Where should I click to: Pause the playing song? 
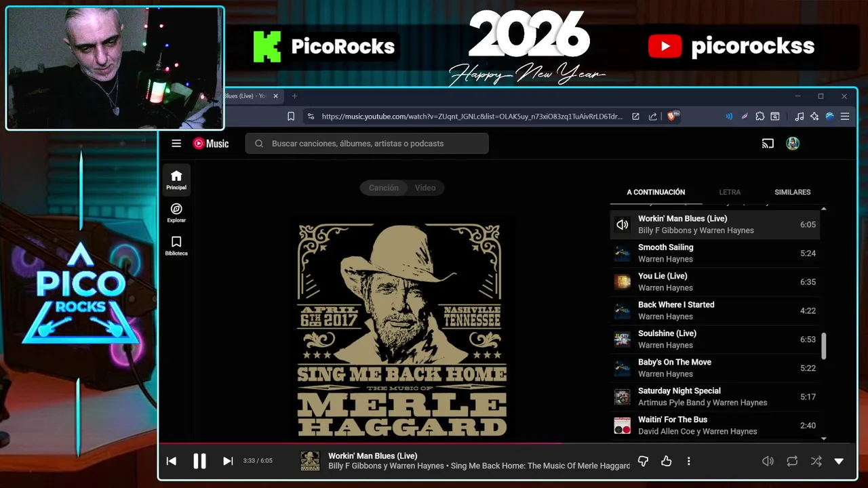click(199, 461)
